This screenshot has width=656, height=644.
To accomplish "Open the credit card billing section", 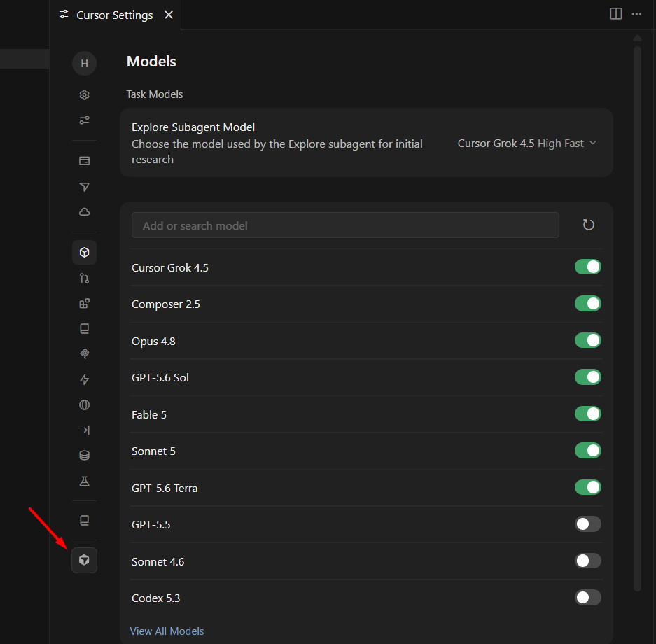I will [x=84, y=160].
